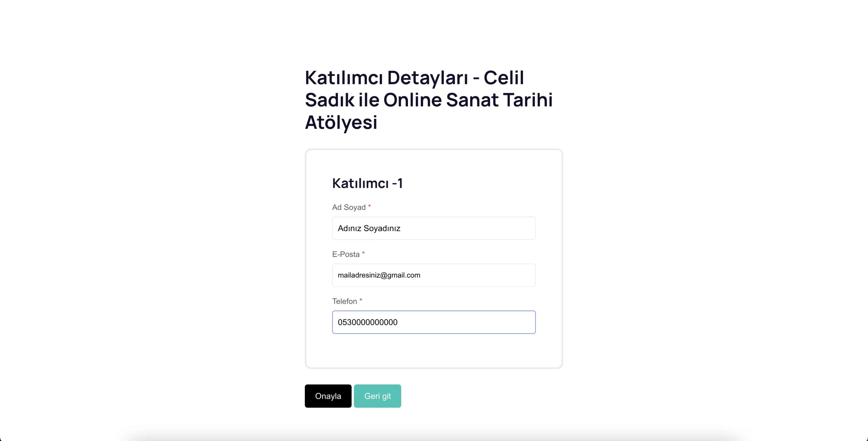Screen dimensions: 868x441
Task: Select the Telefon number field
Action: pos(434,322)
